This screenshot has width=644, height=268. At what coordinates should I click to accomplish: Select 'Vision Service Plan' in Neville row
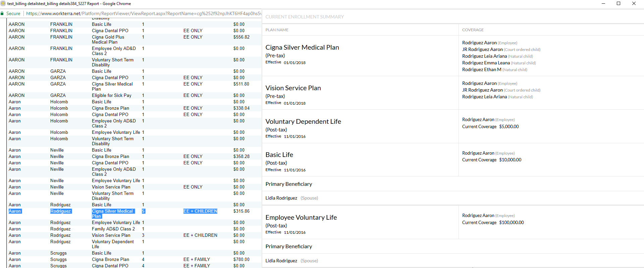(x=111, y=187)
